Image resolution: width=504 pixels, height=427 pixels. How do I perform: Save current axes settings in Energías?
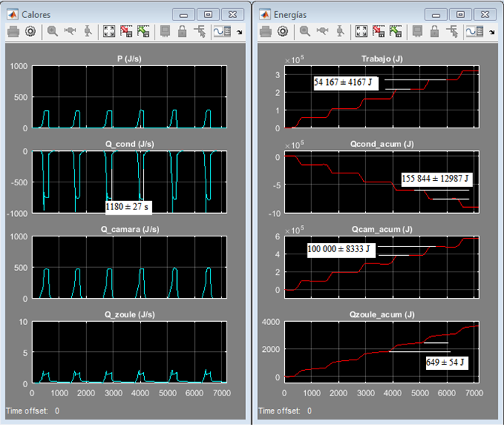point(379,32)
